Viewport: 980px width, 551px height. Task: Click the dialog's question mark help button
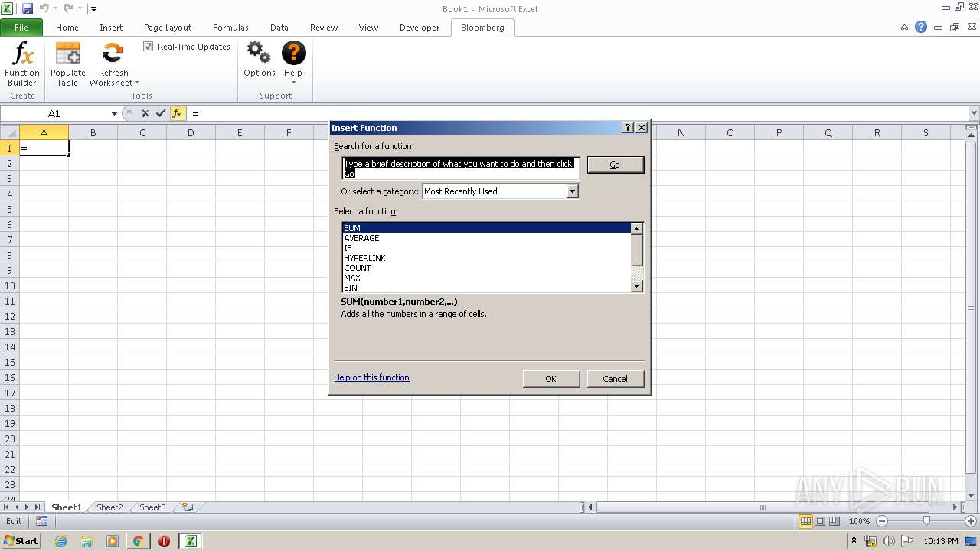(629, 128)
